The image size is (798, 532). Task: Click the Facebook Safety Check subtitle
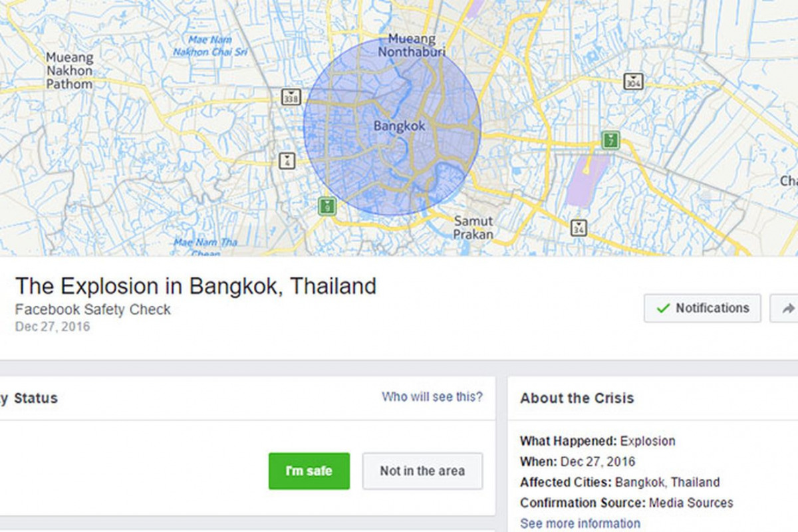pos(93,310)
